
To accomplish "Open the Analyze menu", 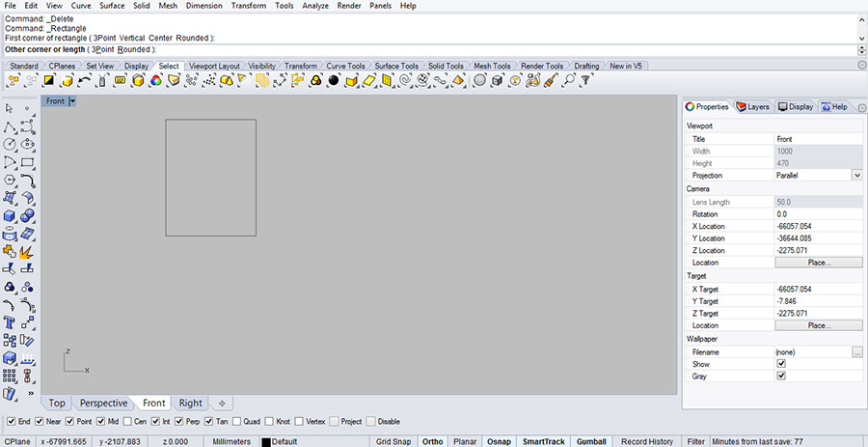I will (x=315, y=6).
